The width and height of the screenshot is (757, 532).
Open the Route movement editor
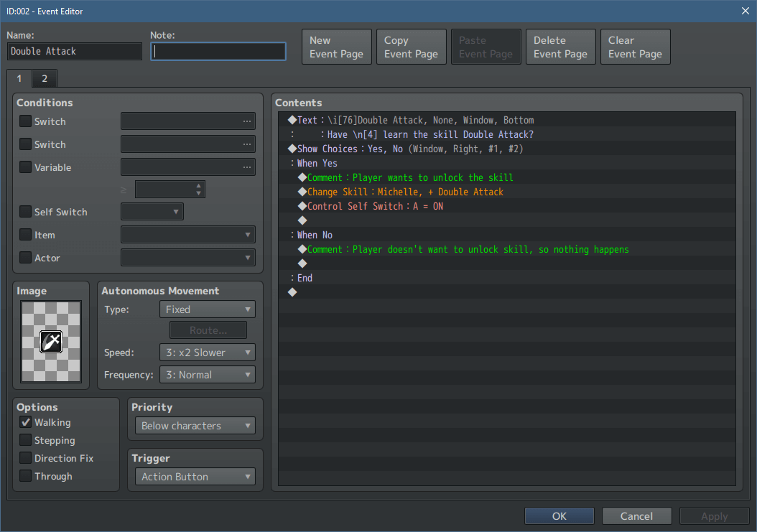click(x=208, y=330)
